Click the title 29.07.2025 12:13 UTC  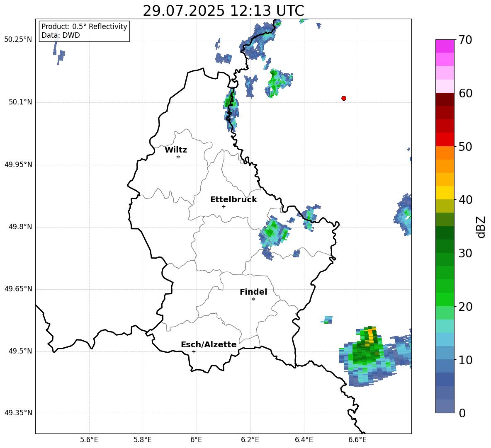(x=224, y=11)
